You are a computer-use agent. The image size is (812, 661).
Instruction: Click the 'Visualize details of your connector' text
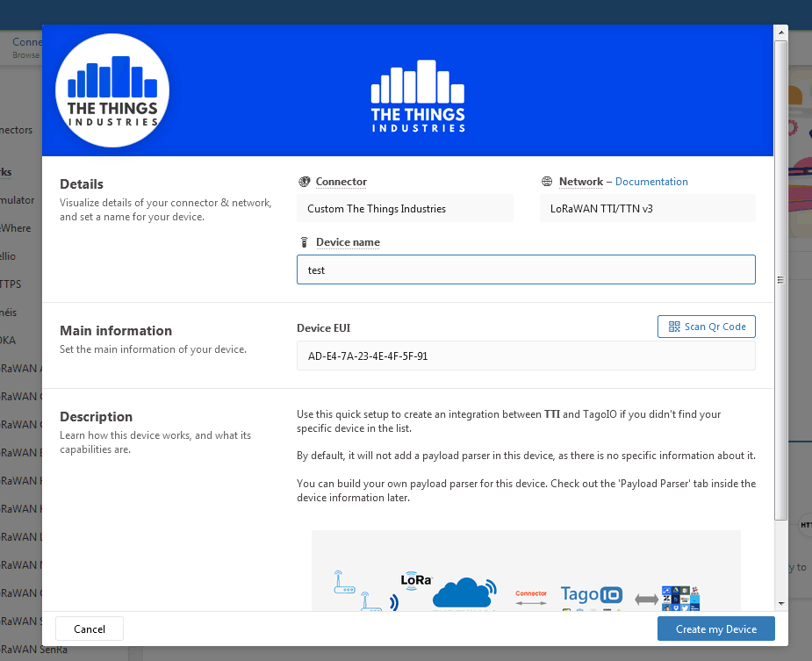pyautogui.click(x=166, y=209)
